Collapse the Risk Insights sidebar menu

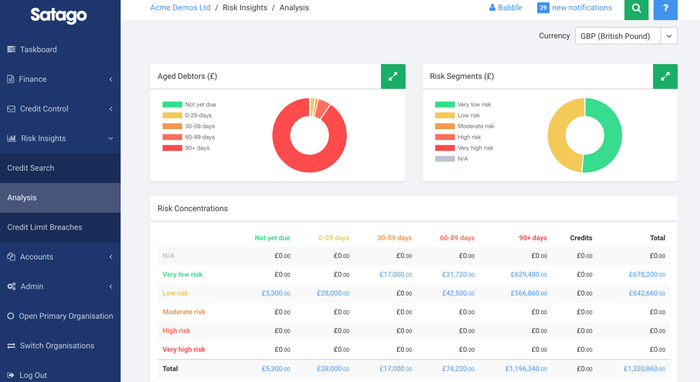click(60, 138)
